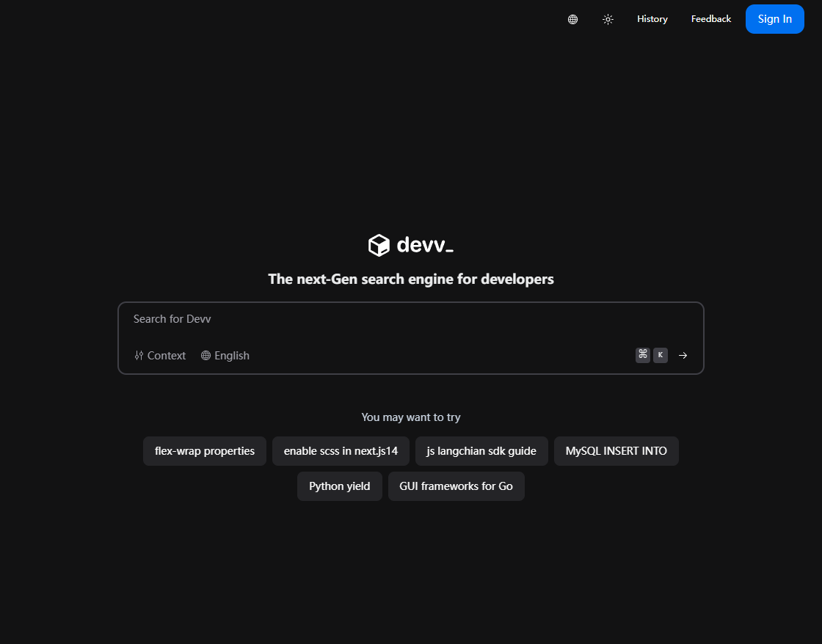The image size is (822, 644).
Task: Click the tagline about next-Gen search engine
Action: click(x=410, y=279)
